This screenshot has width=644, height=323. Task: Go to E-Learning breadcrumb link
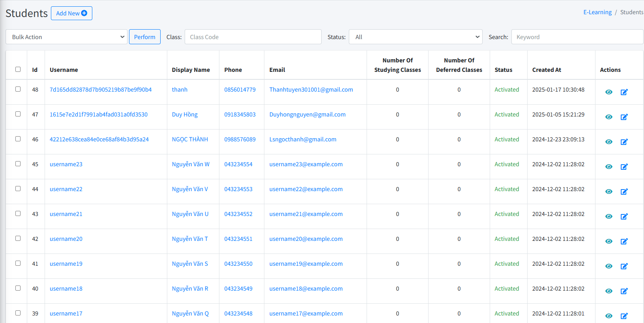point(597,12)
